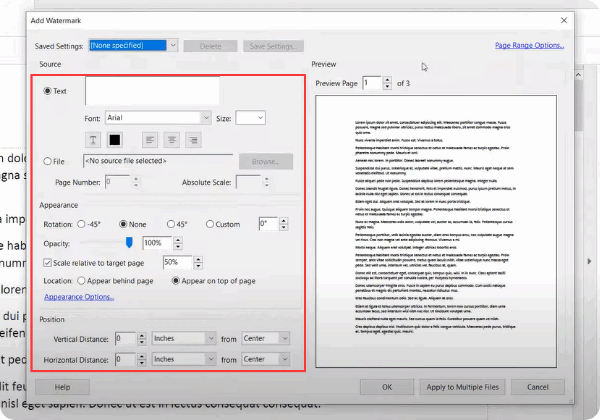Select Appear on top of page
600x420 pixels.
[x=176, y=281]
